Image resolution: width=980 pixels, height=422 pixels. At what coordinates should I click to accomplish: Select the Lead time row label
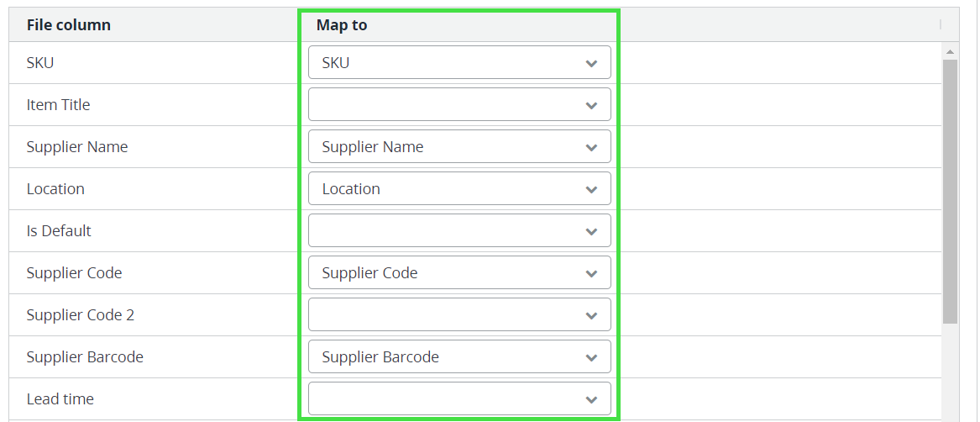pyautogui.click(x=60, y=399)
